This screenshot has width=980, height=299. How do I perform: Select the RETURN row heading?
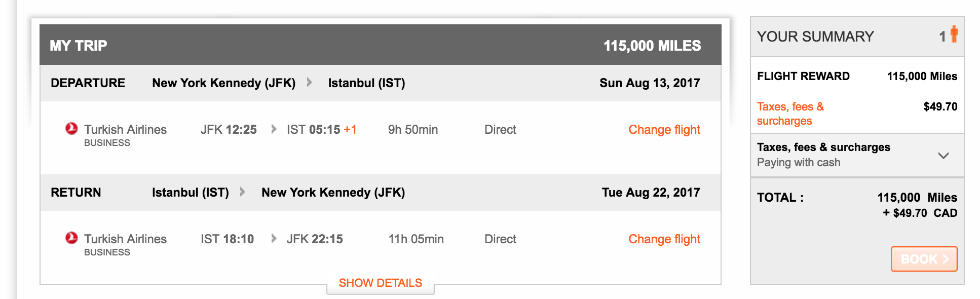[x=76, y=192]
